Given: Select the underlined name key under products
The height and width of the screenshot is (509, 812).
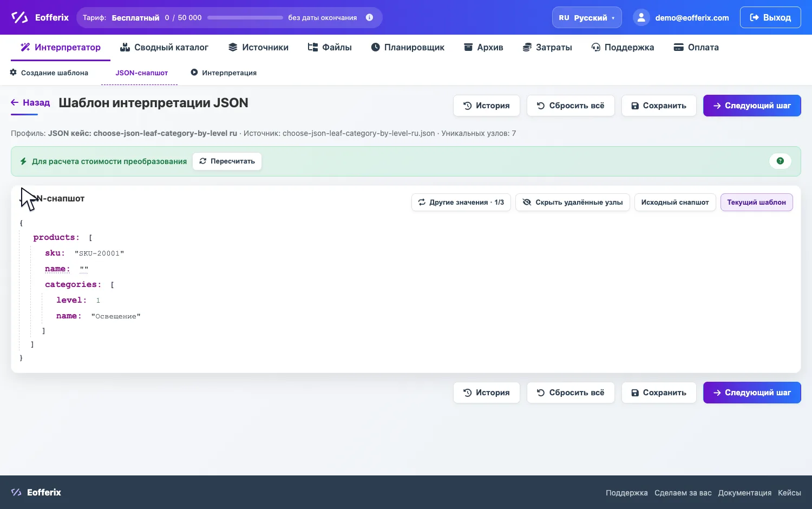Looking at the screenshot, I should 57,269.
